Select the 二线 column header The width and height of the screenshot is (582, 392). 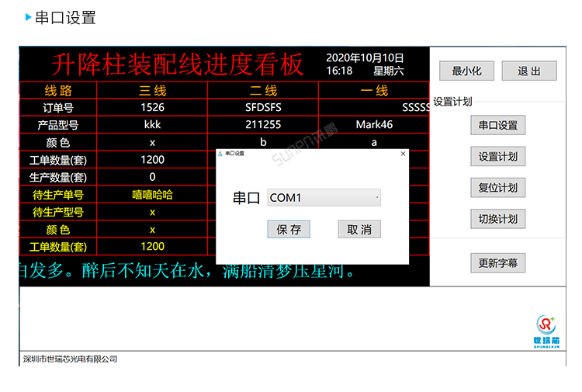click(263, 91)
